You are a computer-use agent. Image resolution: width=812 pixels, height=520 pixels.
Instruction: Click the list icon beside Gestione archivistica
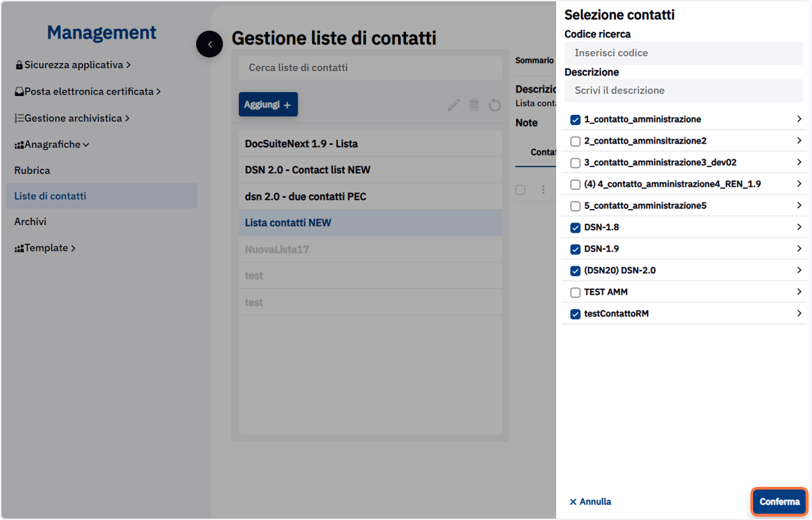pyautogui.click(x=19, y=118)
